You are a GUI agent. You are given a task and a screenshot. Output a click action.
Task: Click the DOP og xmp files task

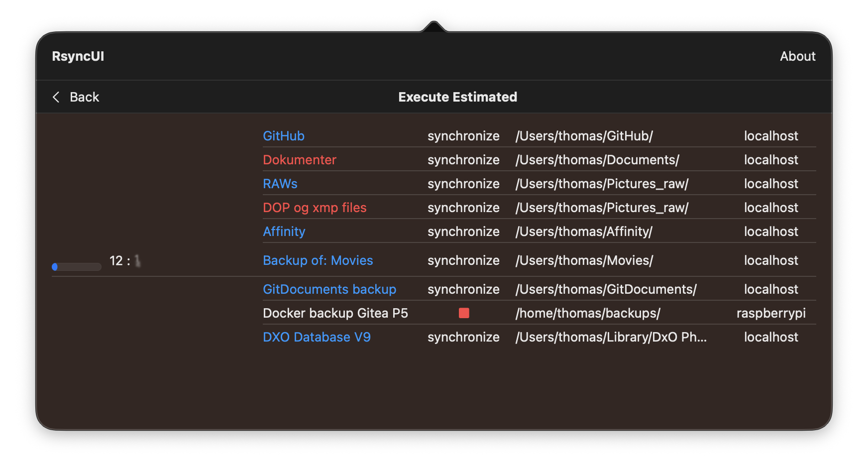pyautogui.click(x=314, y=208)
